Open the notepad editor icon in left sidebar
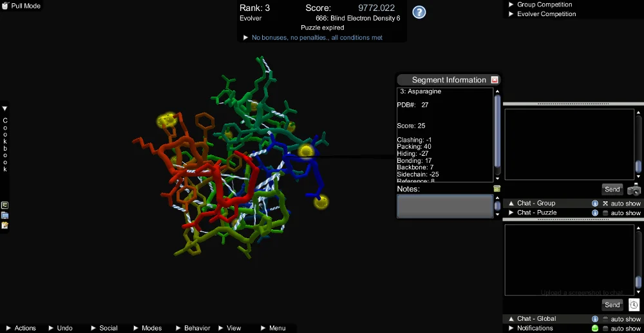The height and width of the screenshot is (333, 644). (5, 225)
